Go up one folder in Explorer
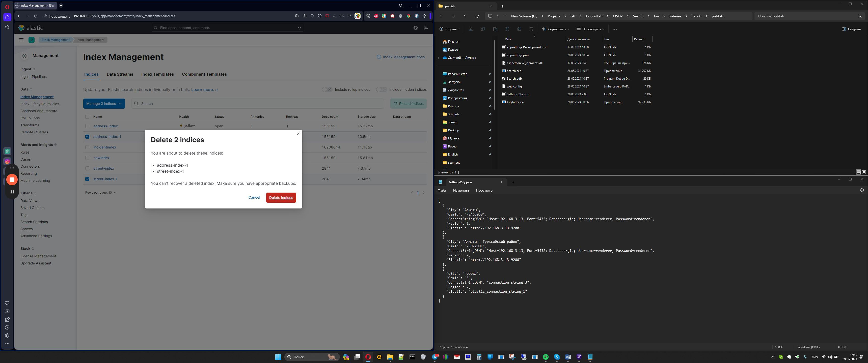Viewport: 868px width, 363px height. point(465,16)
